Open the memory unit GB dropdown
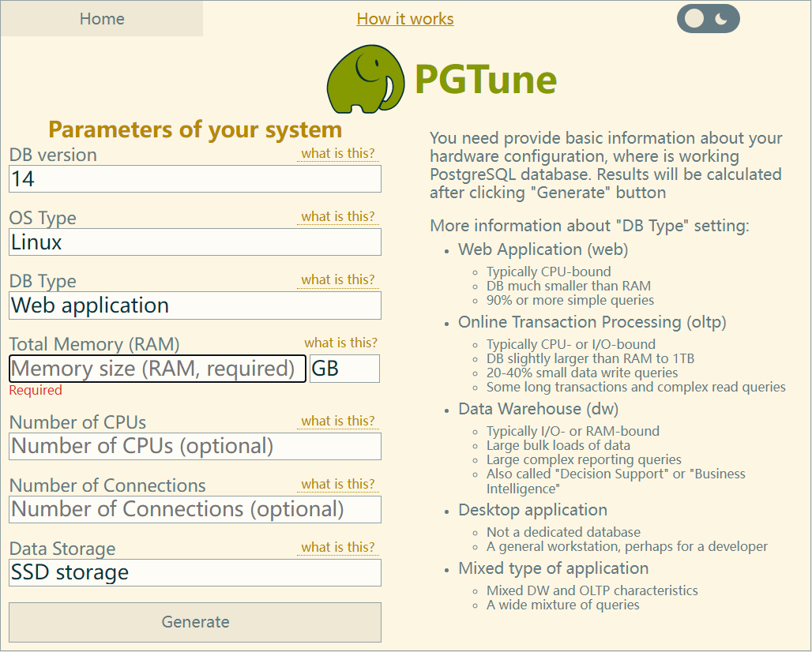This screenshot has height=652, width=812. (x=344, y=369)
